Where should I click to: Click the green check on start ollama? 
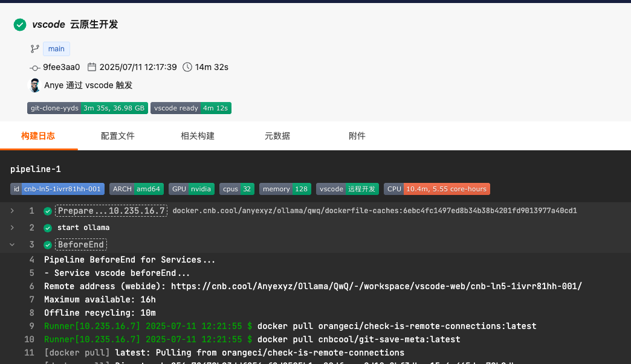tap(48, 228)
